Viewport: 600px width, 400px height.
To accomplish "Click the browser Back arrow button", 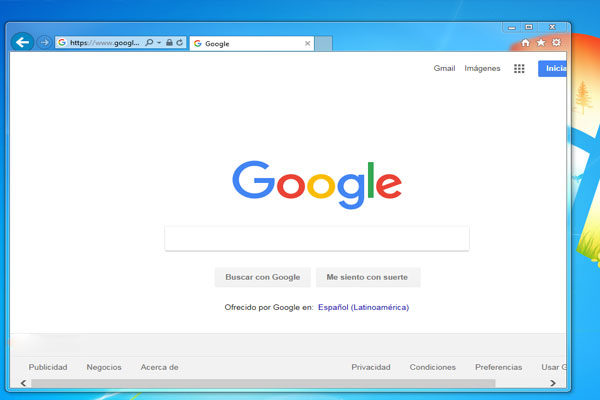I will (22, 42).
